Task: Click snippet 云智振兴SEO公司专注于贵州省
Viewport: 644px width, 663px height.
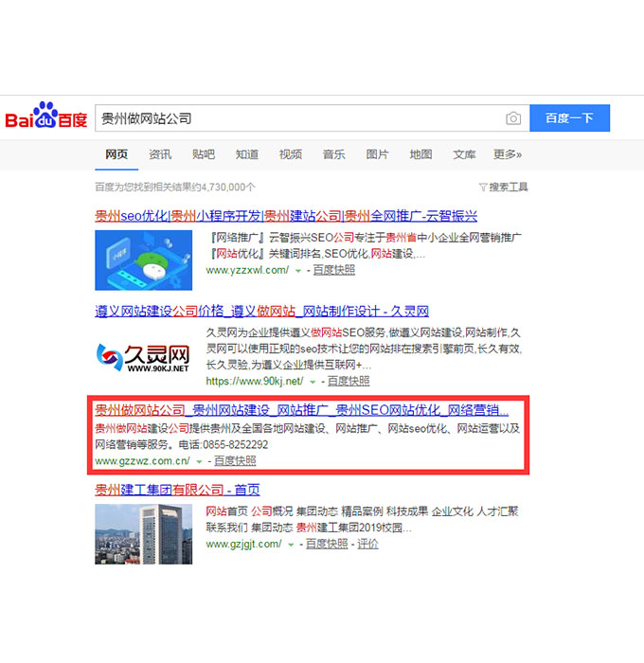Action: [343, 238]
